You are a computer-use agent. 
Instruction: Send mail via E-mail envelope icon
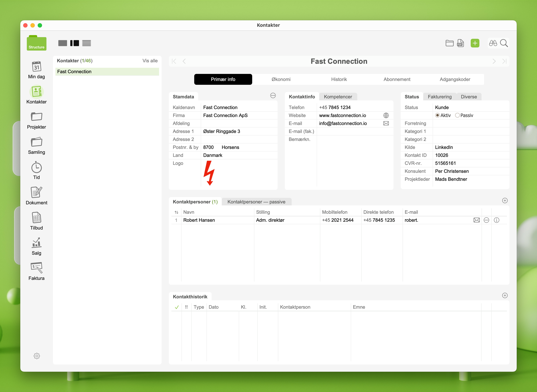tap(386, 123)
